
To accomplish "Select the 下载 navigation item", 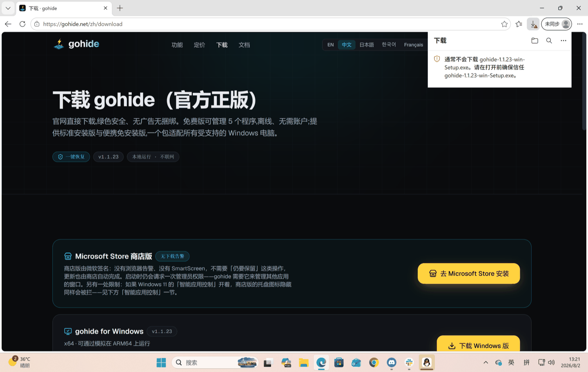I will (x=222, y=45).
